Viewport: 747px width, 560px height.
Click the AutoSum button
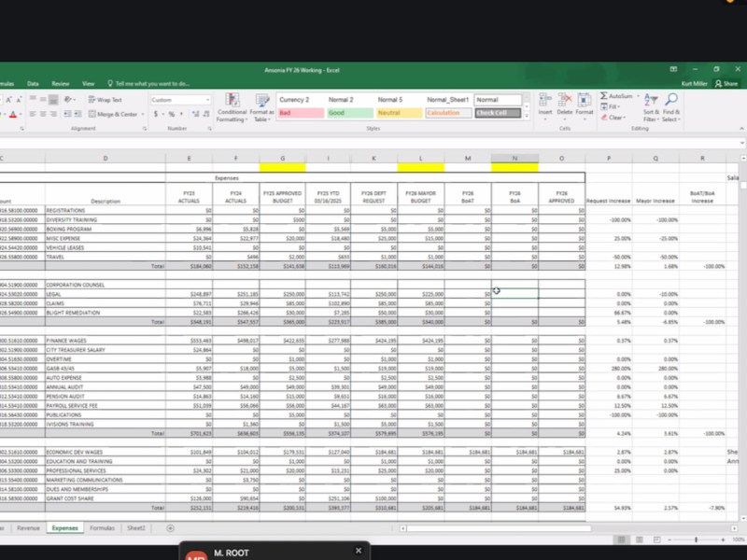[x=619, y=96]
